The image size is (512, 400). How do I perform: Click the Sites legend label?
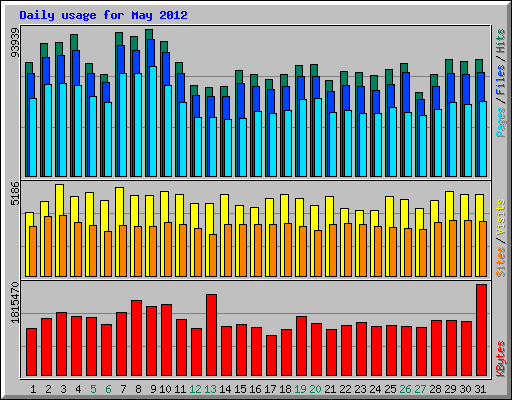pos(501,262)
